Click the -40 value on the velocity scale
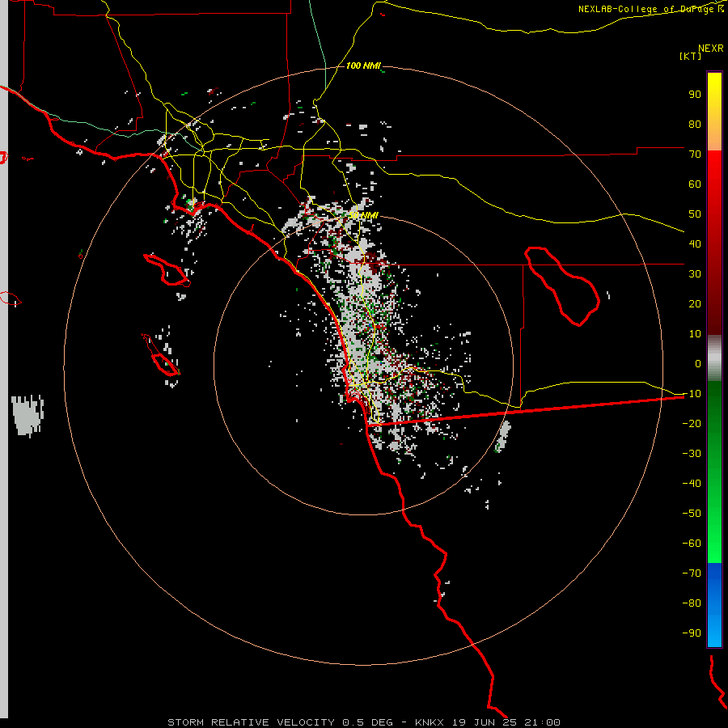The image size is (728, 728). [x=692, y=484]
